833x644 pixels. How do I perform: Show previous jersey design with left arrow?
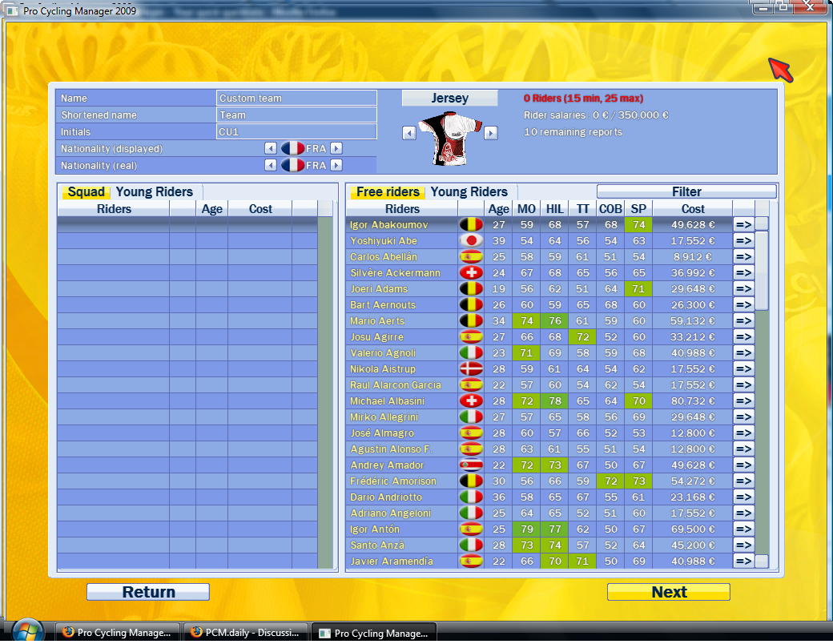pyautogui.click(x=408, y=133)
